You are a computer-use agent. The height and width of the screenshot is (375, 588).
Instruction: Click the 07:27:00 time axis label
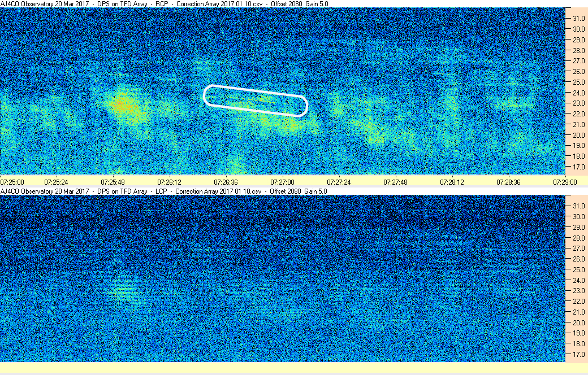point(282,182)
